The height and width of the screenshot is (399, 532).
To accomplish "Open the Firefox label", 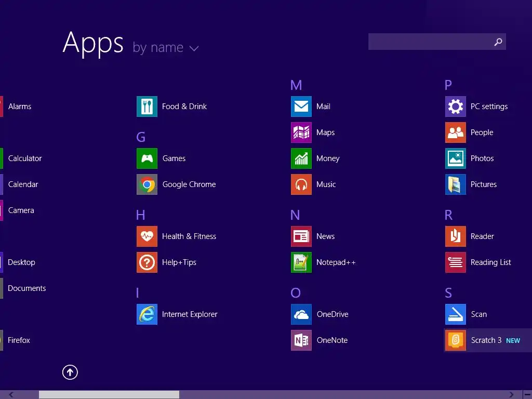I will [19, 340].
